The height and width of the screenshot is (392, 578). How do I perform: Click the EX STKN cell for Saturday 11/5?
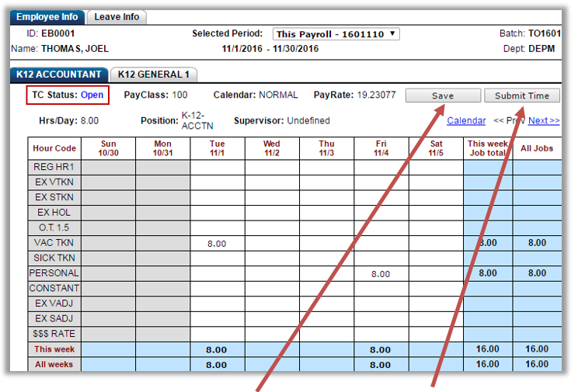pyautogui.click(x=436, y=197)
